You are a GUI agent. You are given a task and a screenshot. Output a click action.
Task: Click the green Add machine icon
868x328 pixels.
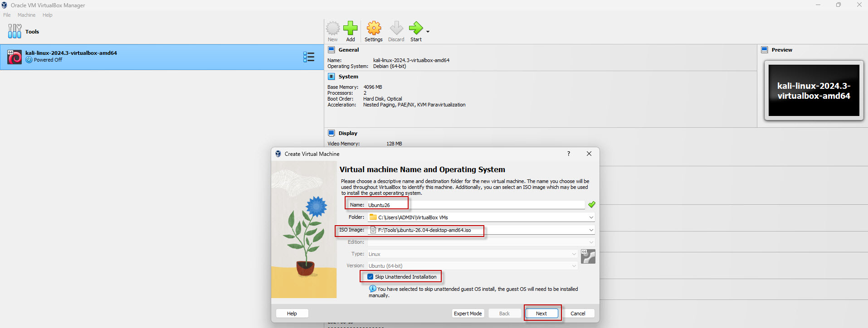(351, 28)
